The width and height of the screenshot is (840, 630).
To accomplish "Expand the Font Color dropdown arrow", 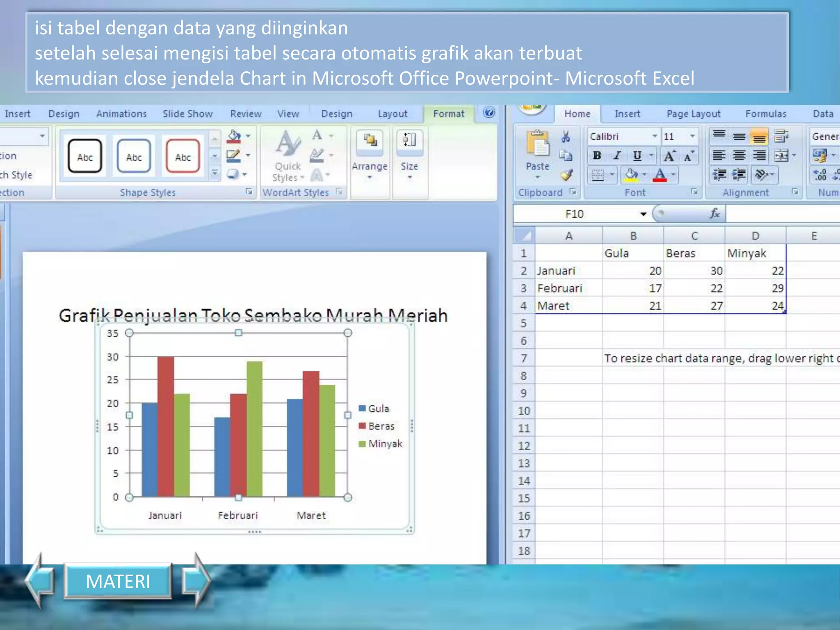I will 673,175.
